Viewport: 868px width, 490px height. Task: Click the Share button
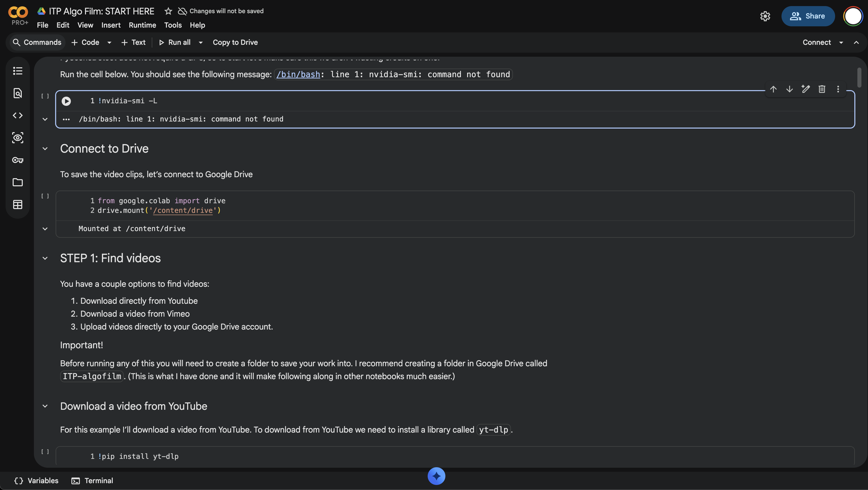808,16
